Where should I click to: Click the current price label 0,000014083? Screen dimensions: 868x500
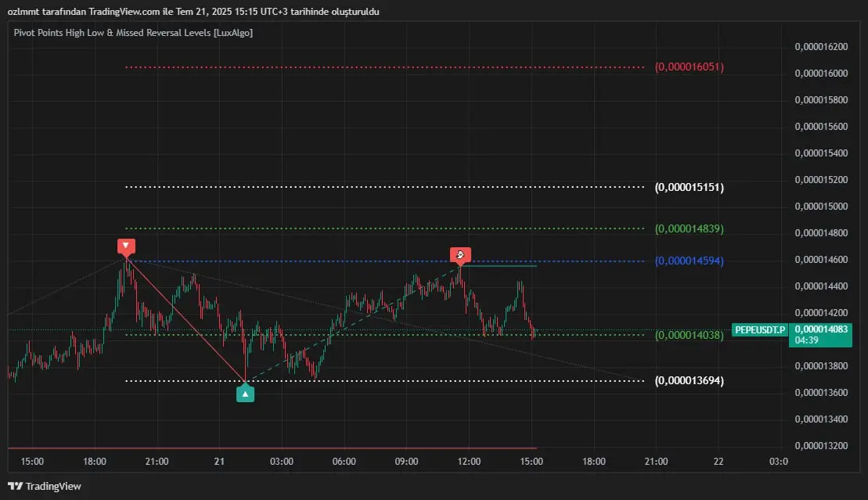[821, 329]
